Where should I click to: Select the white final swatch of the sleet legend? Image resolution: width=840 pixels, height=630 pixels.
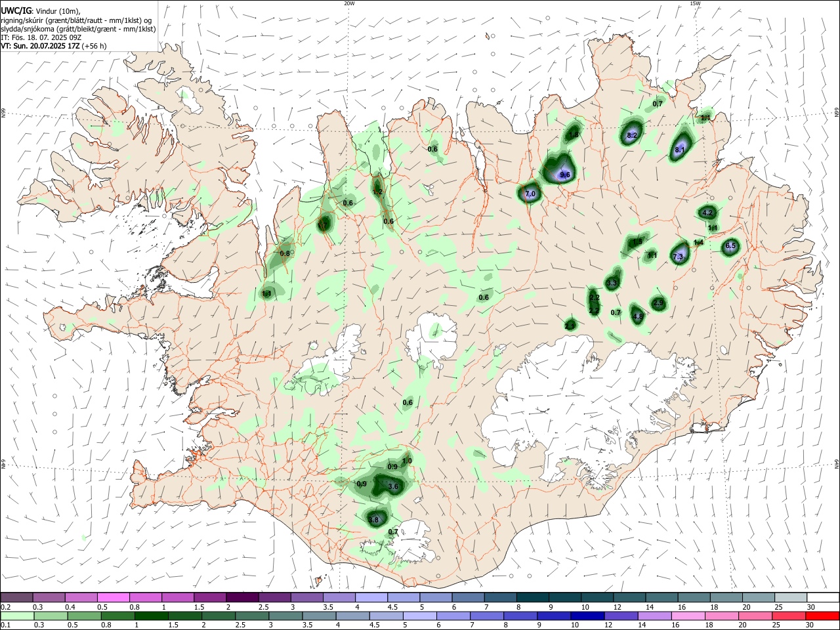(x=823, y=598)
